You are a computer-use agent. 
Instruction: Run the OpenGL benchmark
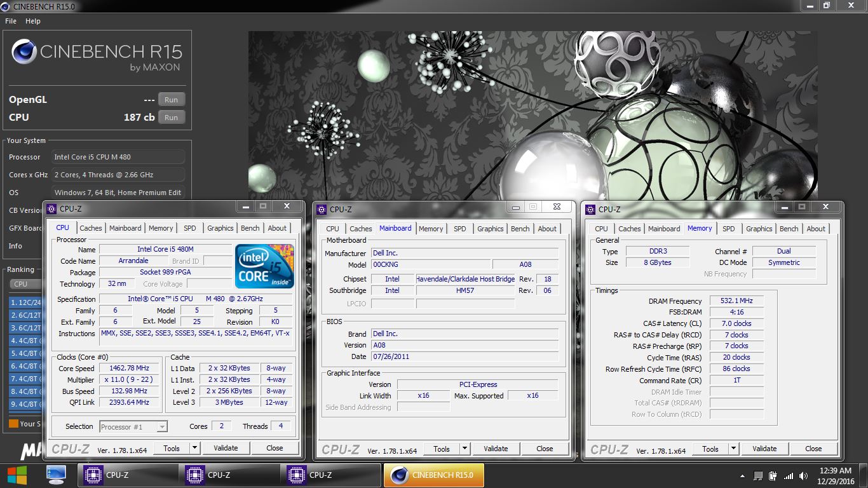(x=172, y=100)
